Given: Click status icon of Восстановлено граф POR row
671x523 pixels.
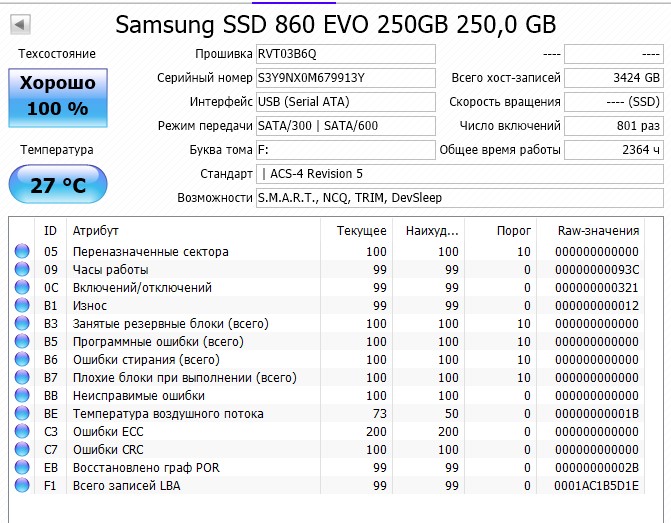Looking at the screenshot, I should pos(22,467).
